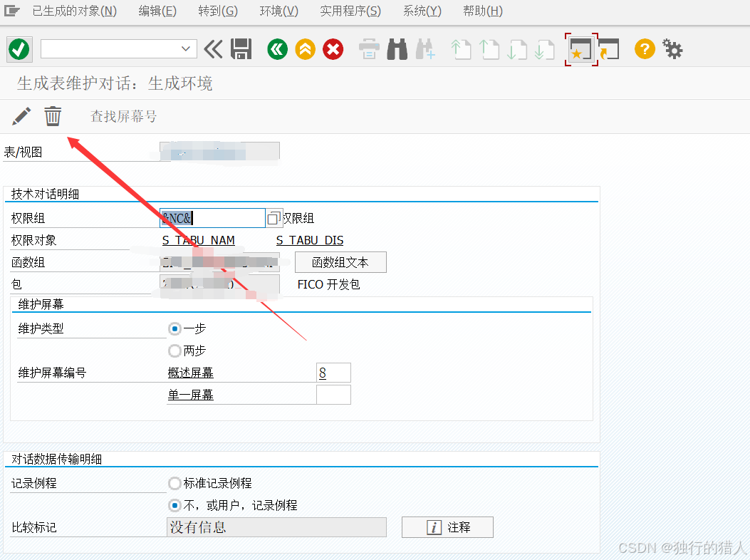
Task: Click the Print icon
Action: pos(369,49)
